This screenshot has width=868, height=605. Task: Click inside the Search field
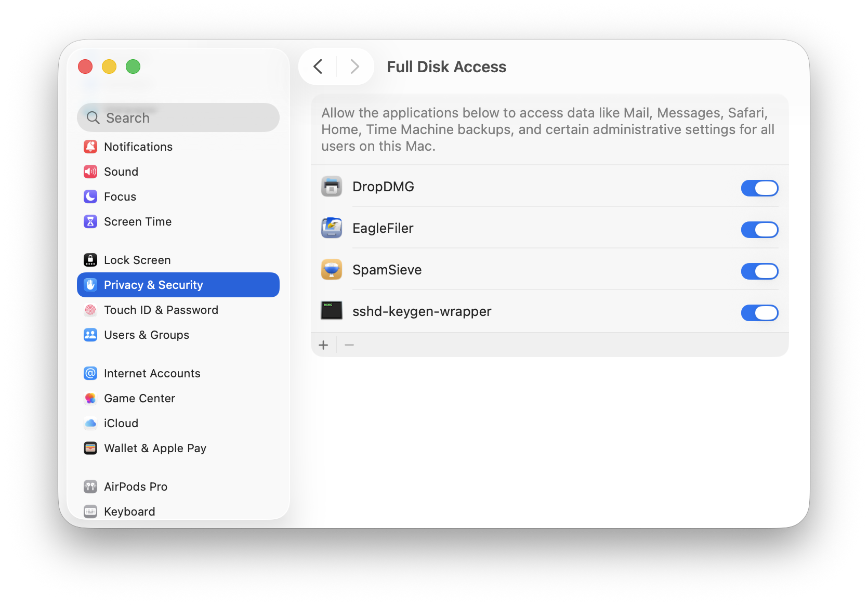point(178,117)
